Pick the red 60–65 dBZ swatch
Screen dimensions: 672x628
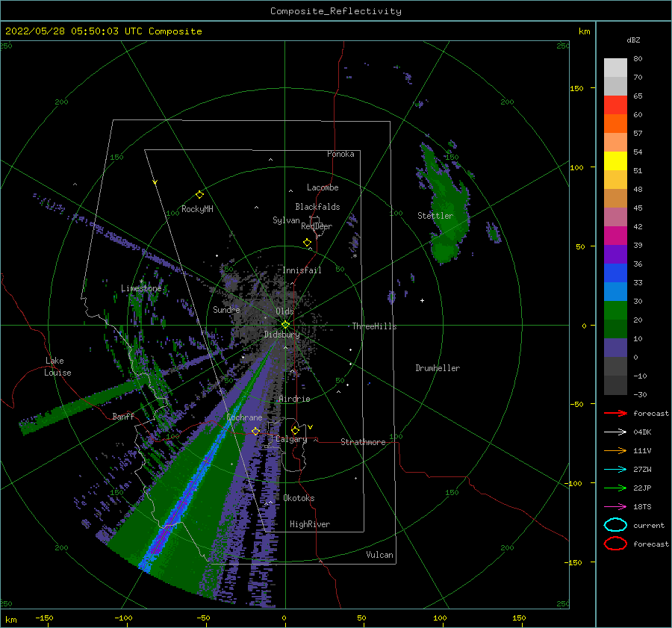pos(615,105)
